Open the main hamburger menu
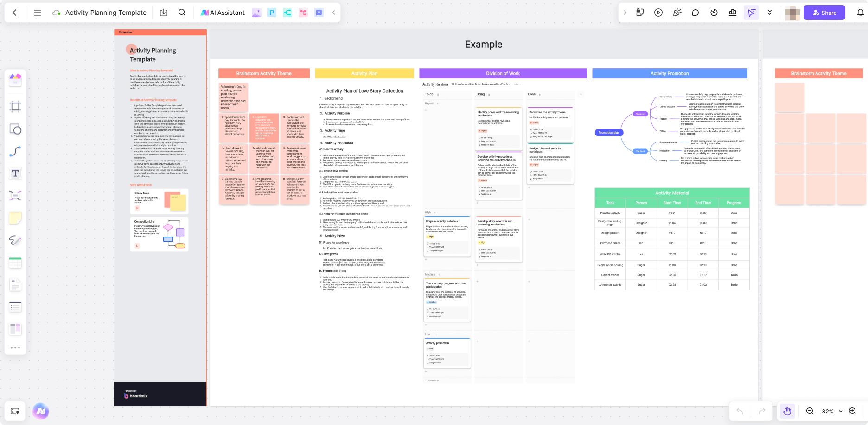Screen dimensions: 868x425 coord(38,13)
